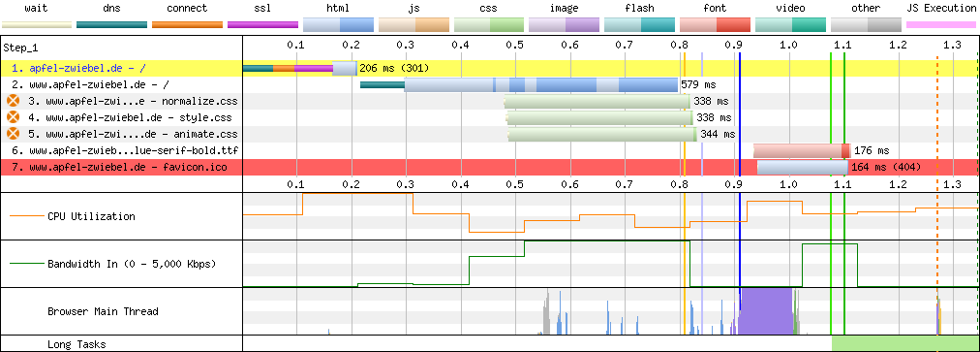The image size is (980, 352).
Task: Click the JS Execution legend label
Action: (x=941, y=8)
